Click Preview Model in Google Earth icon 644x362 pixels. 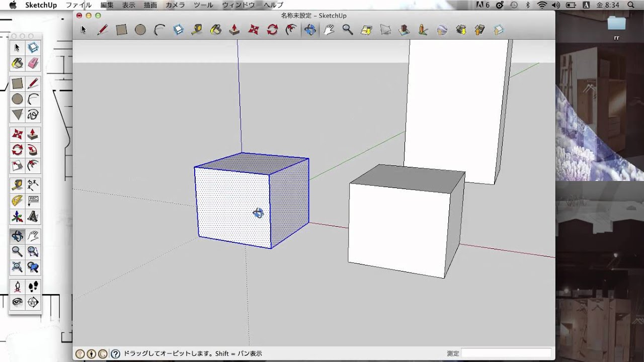coord(442,30)
